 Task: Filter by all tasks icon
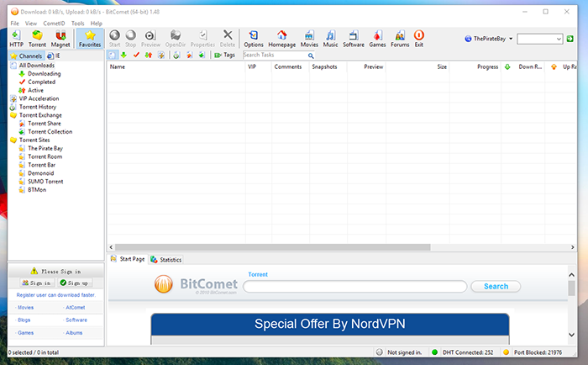point(112,56)
